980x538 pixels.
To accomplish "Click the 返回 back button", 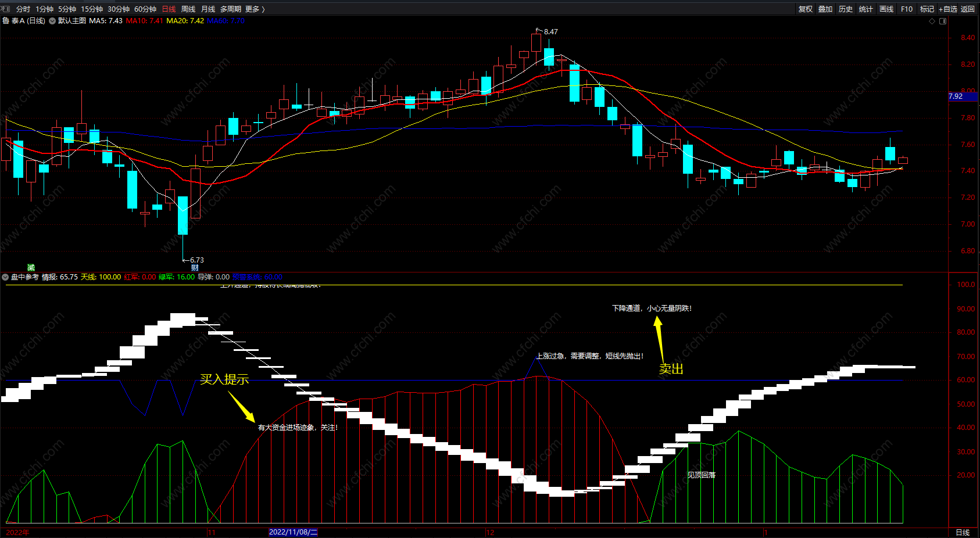I will [x=968, y=9].
